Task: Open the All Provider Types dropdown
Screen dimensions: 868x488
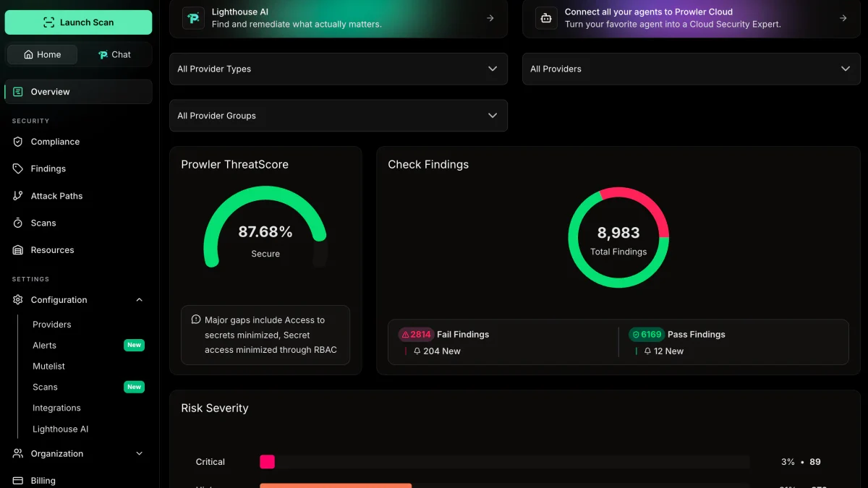Action: coord(339,69)
